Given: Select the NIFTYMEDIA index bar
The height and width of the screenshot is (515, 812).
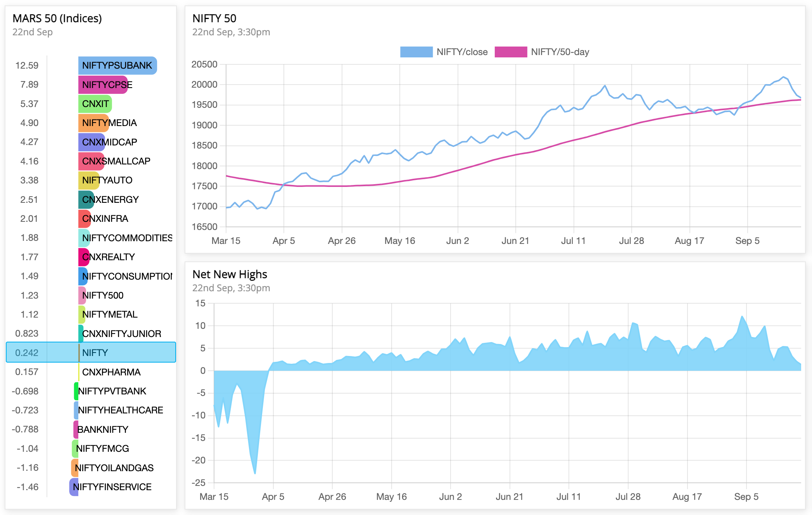Looking at the screenshot, I should tap(93, 123).
